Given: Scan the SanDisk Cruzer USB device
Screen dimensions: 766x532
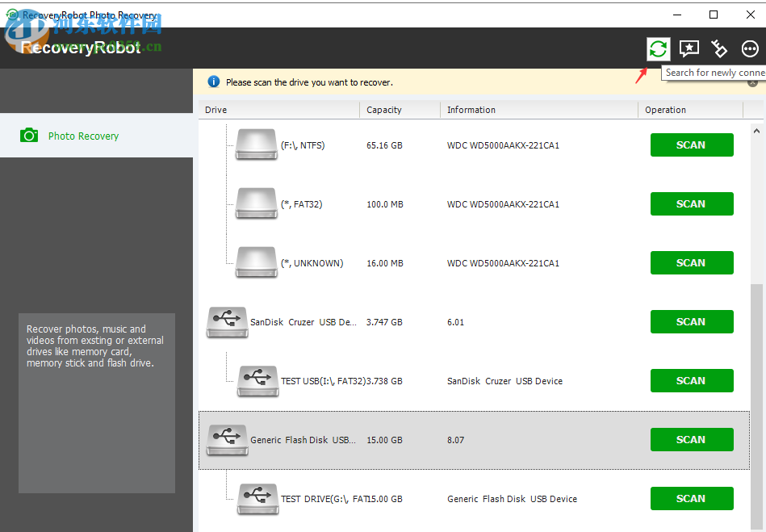Looking at the screenshot, I should pos(692,322).
